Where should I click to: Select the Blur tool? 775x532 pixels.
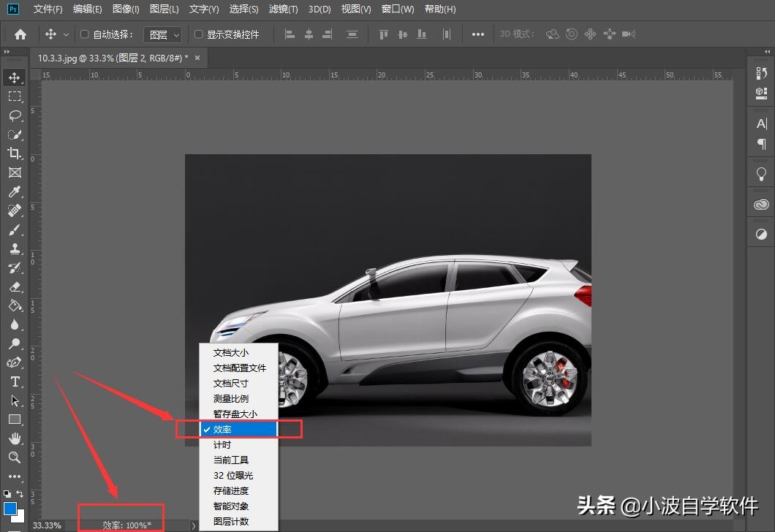pos(15,324)
